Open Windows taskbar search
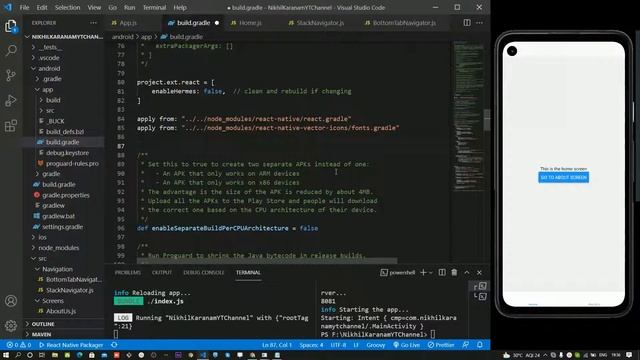Screen dimensions: 640x360 [x=18, y=355]
